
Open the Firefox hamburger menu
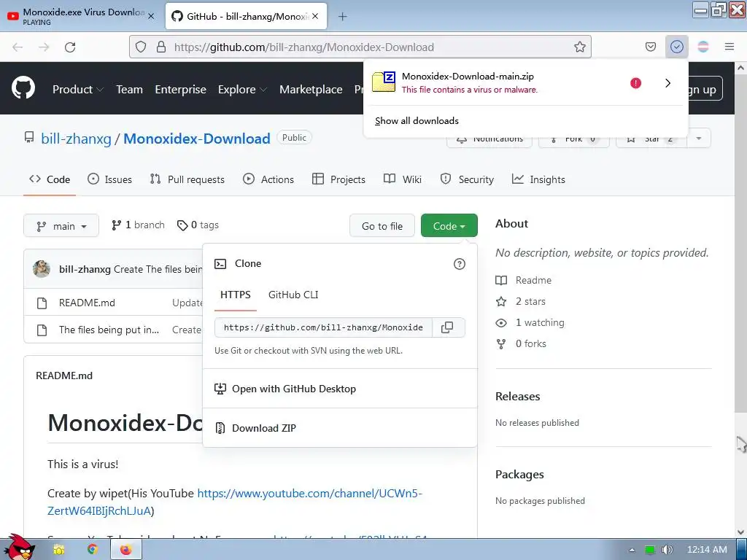pos(729,47)
